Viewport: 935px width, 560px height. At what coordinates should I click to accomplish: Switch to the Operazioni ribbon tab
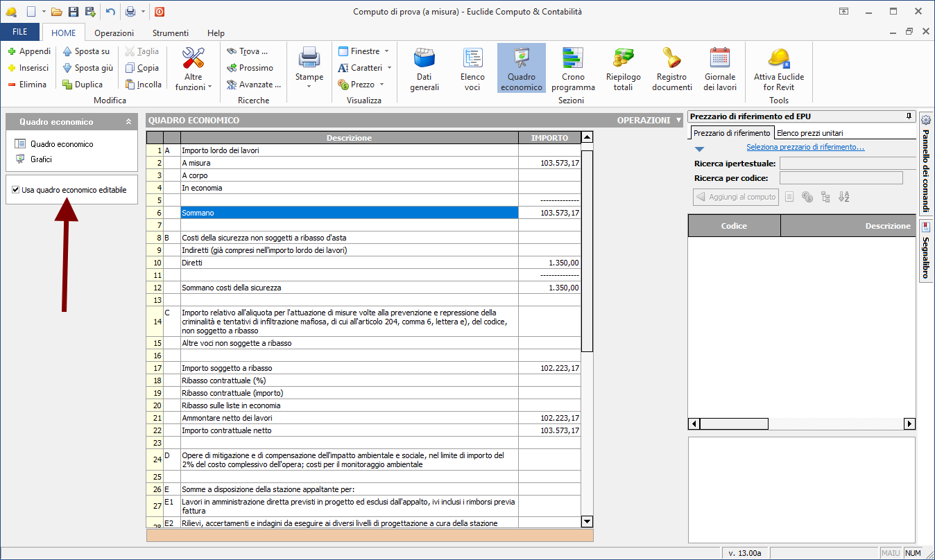click(x=114, y=33)
